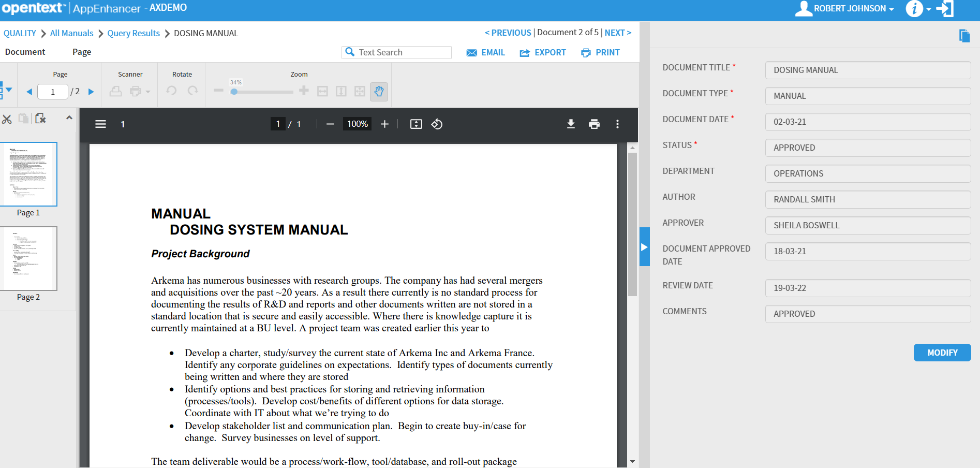980x468 pixels.
Task: Rotate the page counterclockwise
Action: point(171,91)
